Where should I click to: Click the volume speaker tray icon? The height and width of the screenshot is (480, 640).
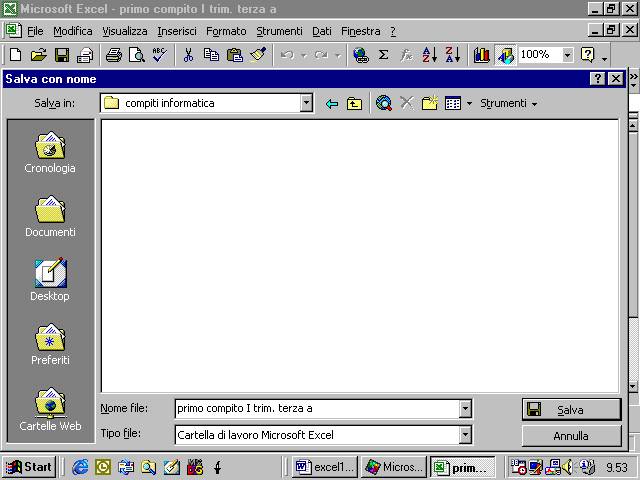click(567, 467)
